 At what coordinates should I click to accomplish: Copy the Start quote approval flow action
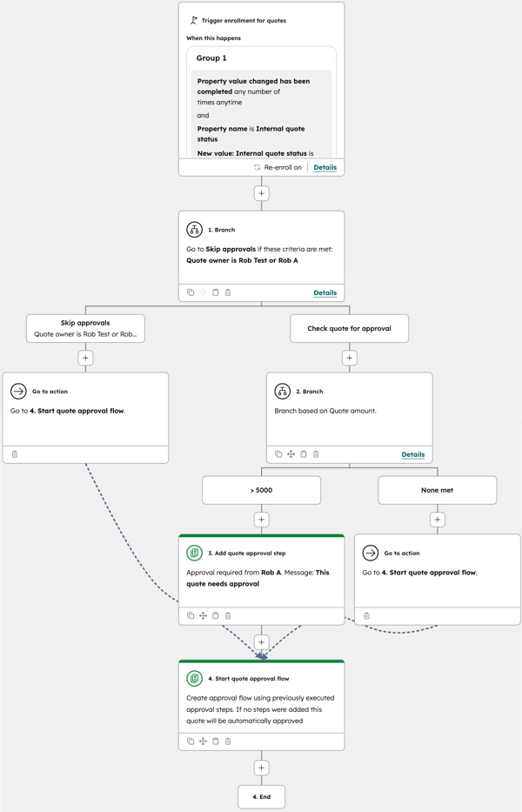(191, 742)
